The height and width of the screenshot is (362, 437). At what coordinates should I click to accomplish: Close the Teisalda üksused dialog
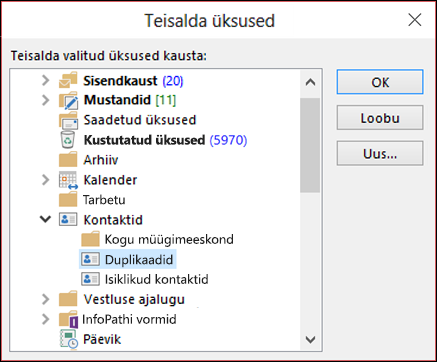415,20
